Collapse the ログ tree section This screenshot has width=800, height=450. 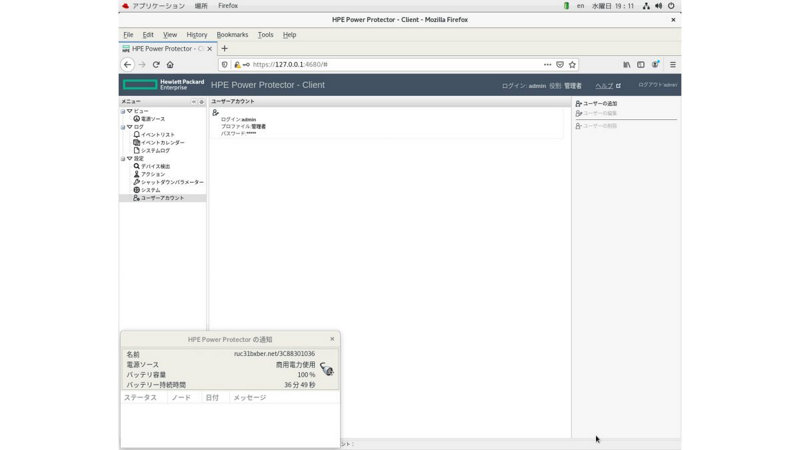click(x=123, y=127)
